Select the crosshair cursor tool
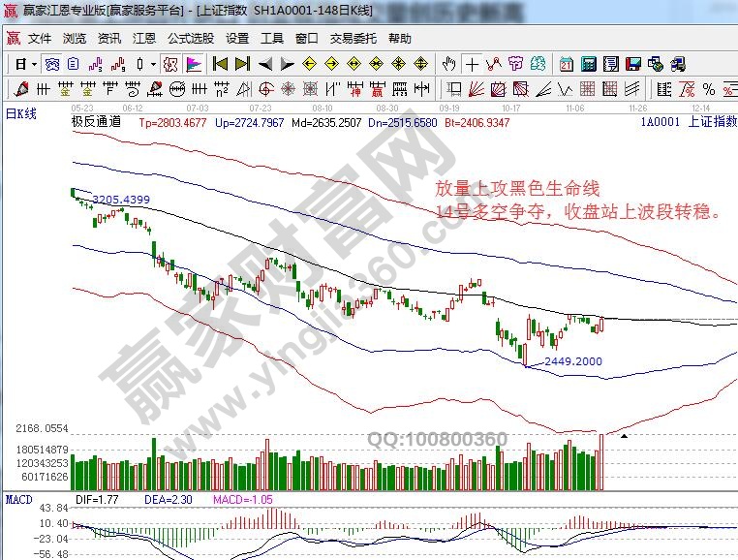The width and height of the screenshot is (738, 560). coord(472,65)
